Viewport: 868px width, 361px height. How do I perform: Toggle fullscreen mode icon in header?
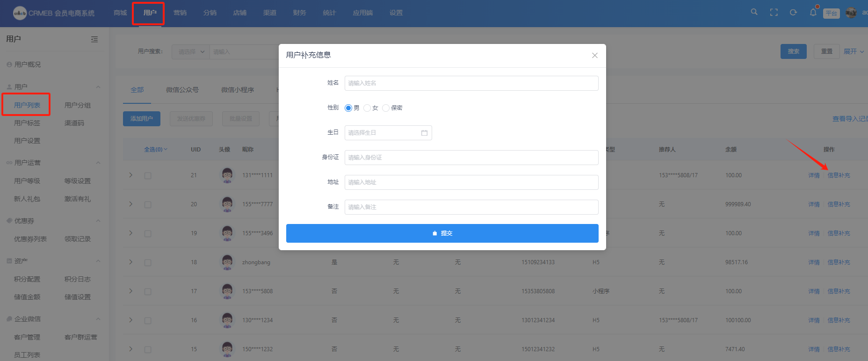[774, 13]
